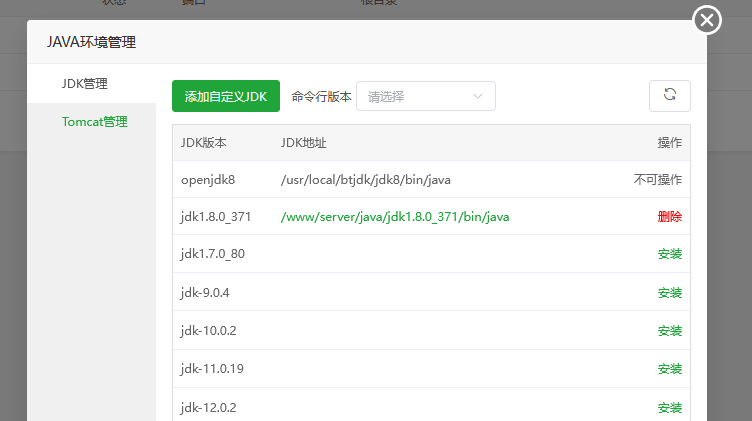Install jdk1.7.0_80 via 安装 link
The image size is (752, 421).
(670, 254)
